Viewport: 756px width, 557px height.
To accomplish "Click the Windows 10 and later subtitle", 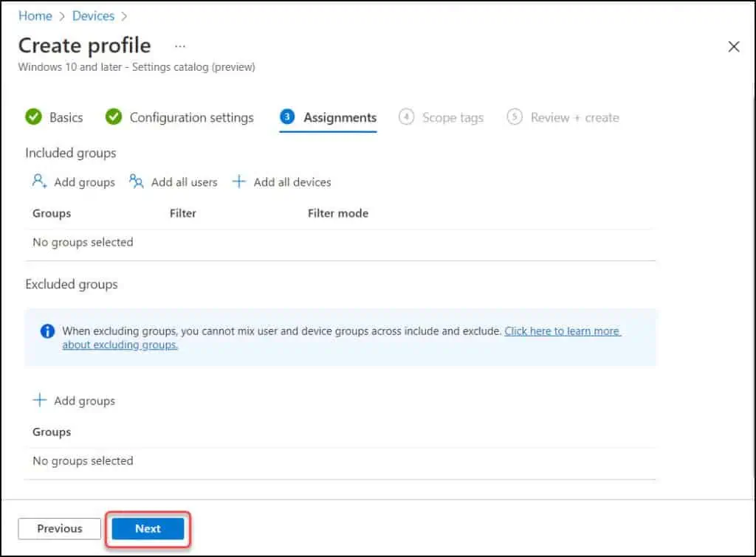I will [x=137, y=67].
